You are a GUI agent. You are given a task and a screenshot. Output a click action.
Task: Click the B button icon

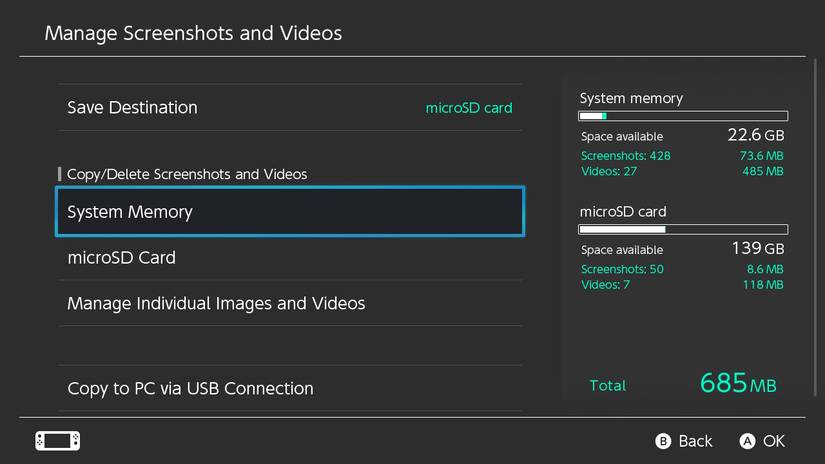tap(663, 441)
